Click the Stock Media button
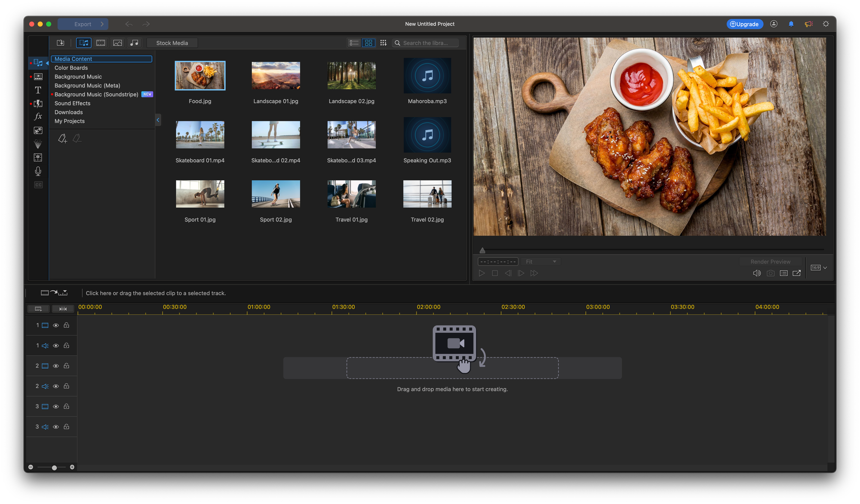 172,43
